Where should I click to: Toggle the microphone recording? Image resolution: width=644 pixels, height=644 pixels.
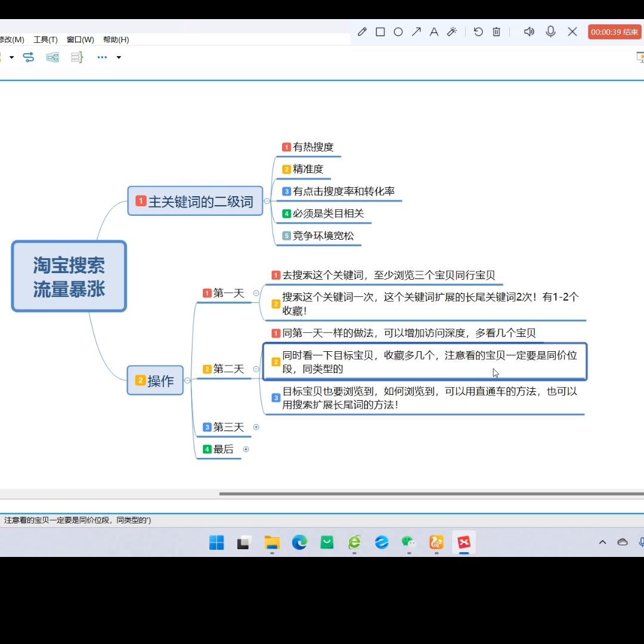click(551, 32)
